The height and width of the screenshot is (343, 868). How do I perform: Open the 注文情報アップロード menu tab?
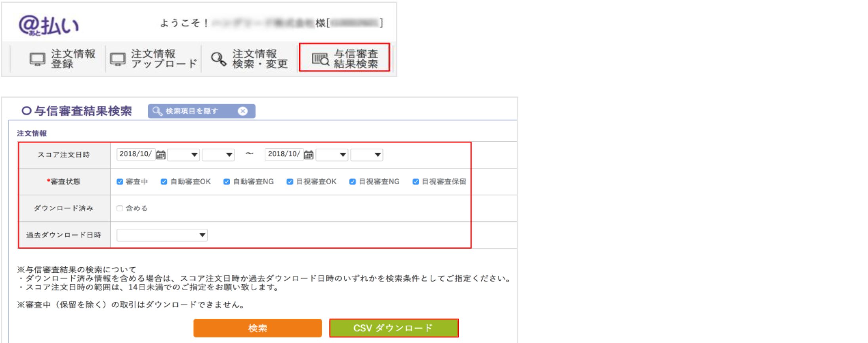click(154, 59)
